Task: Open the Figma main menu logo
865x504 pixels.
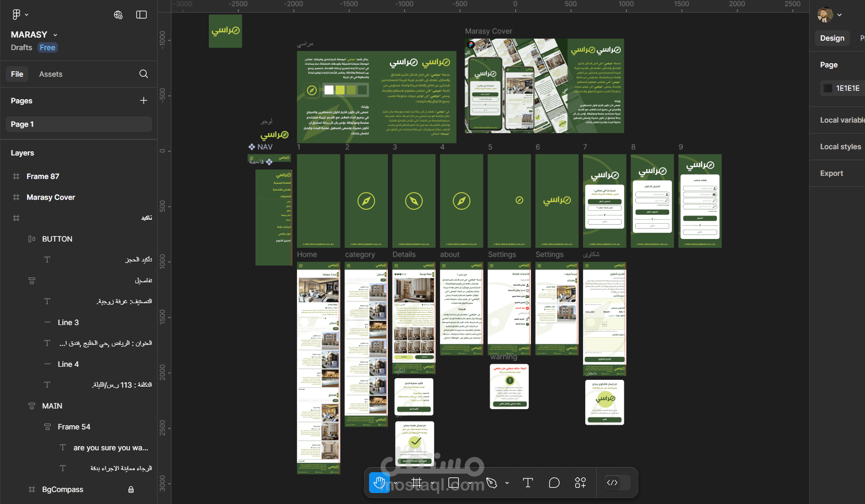Action: click(16, 15)
